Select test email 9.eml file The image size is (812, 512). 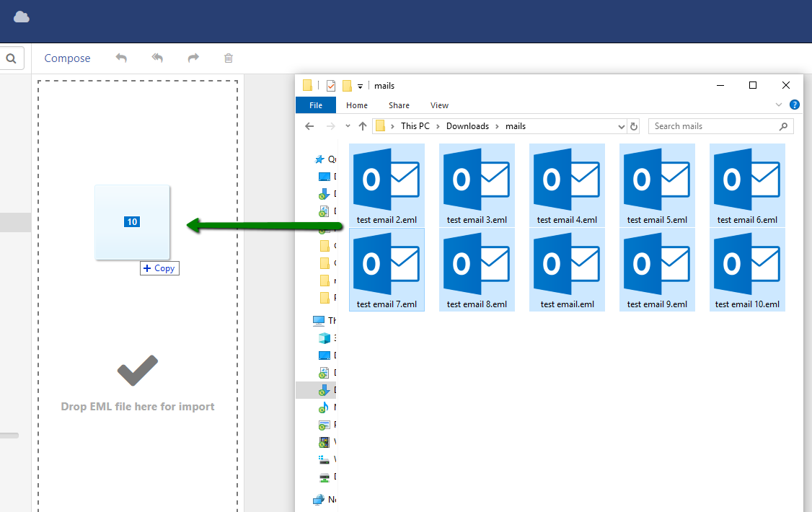pos(657,270)
